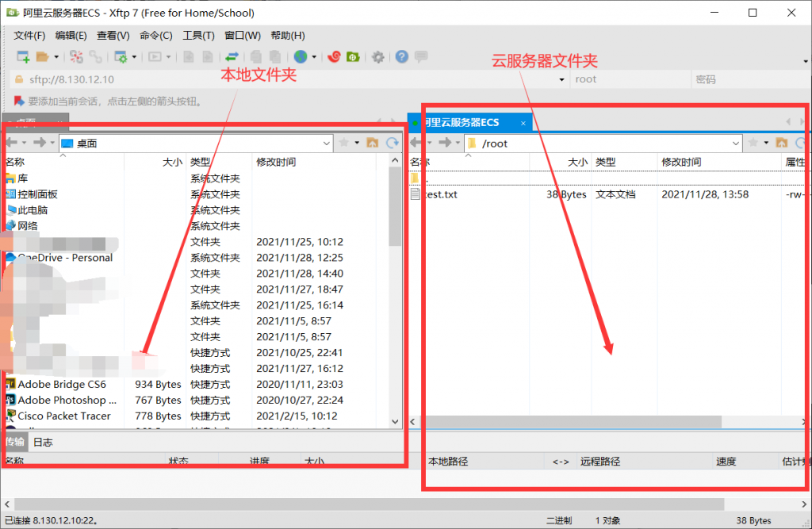Click the root username field
Viewport: 812px width, 529px height.
[x=630, y=79]
